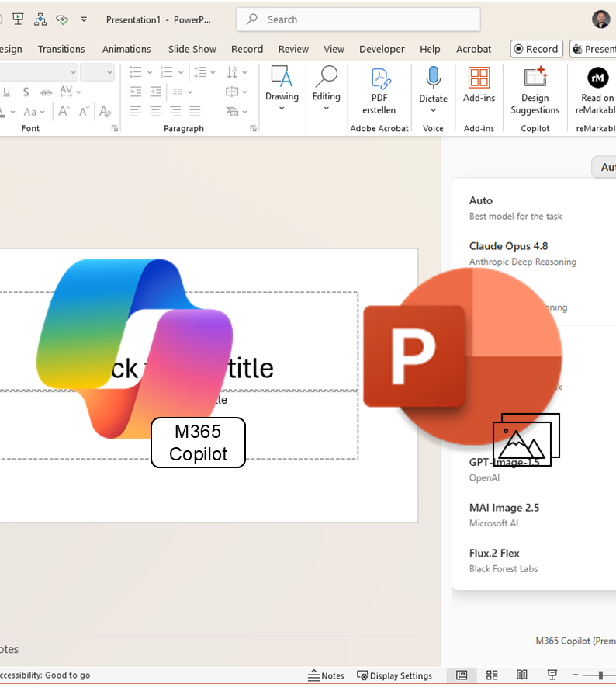This screenshot has height=684, width=616.
Task: Open the Customize Quick Access Toolbar arrow
Action: pyautogui.click(x=84, y=19)
